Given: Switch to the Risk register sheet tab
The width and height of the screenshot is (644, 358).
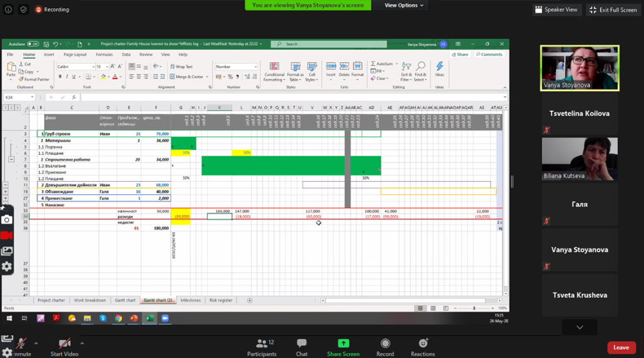Looking at the screenshot, I should pyautogui.click(x=221, y=301).
